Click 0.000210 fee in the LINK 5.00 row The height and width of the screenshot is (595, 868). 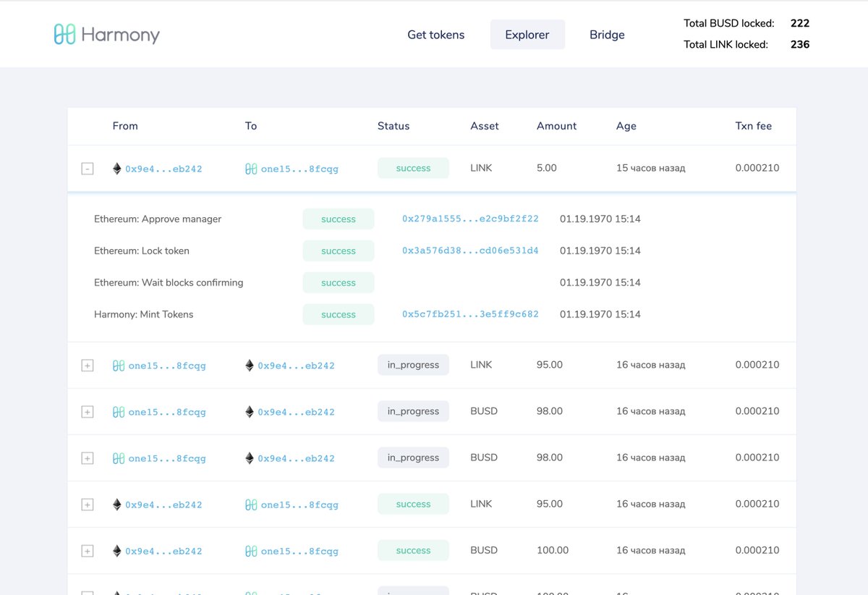click(x=757, y=168)
